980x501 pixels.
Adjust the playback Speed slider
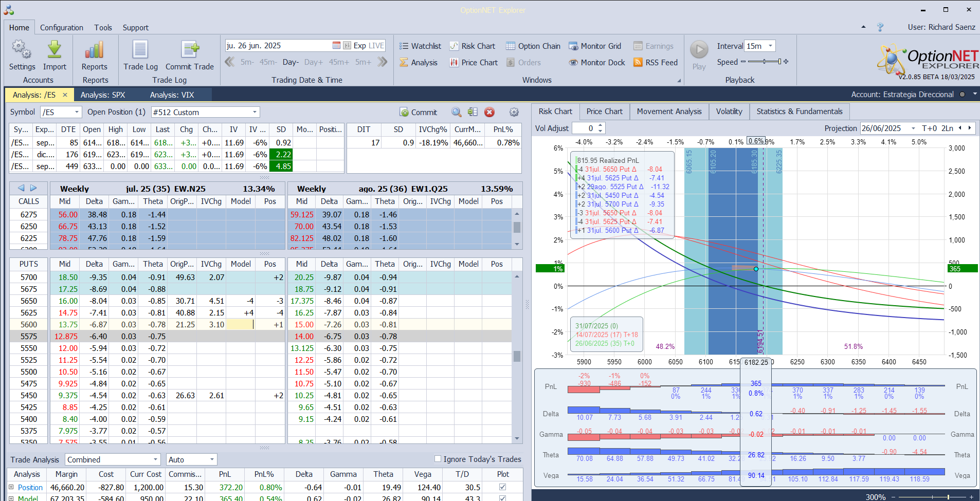tap(765, 62)
